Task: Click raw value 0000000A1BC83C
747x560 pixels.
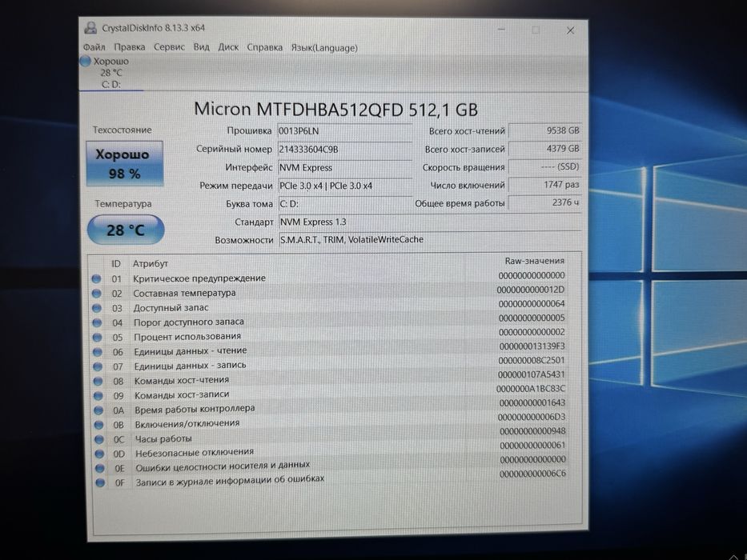Action: pos(531,389)
